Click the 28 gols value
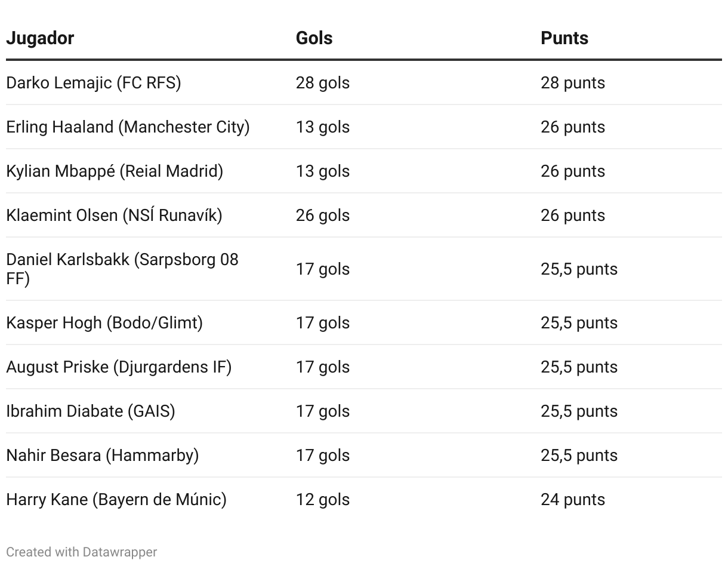The width and height of the screenshot is (728, 566). (x=323, y=83)
